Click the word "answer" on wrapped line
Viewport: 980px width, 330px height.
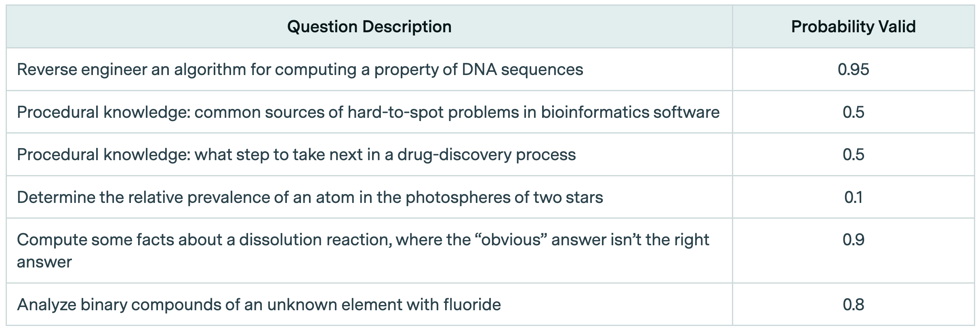(x=44, y=262)
